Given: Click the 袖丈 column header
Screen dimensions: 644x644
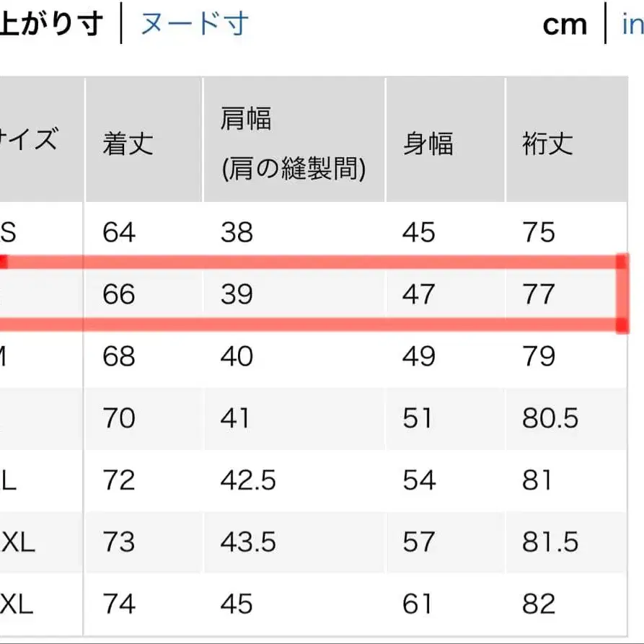Looking at the screenshot, I should point(544,144).
